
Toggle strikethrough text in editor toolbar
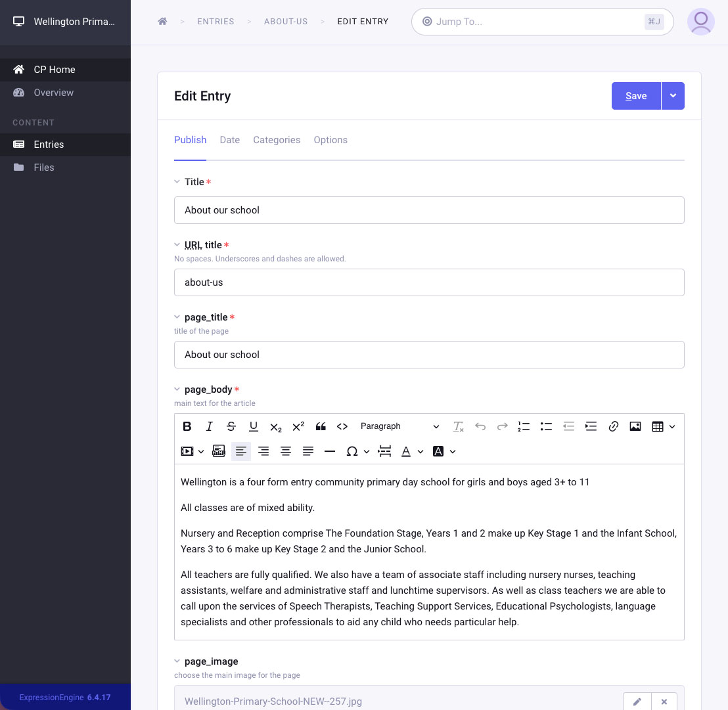pyautogui.click(x=231, y=426)
